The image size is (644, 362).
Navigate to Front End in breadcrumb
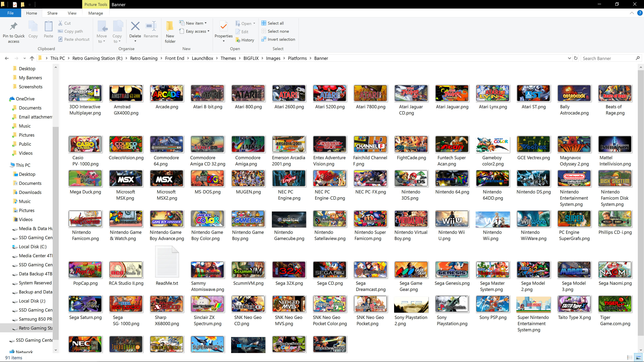174,58
